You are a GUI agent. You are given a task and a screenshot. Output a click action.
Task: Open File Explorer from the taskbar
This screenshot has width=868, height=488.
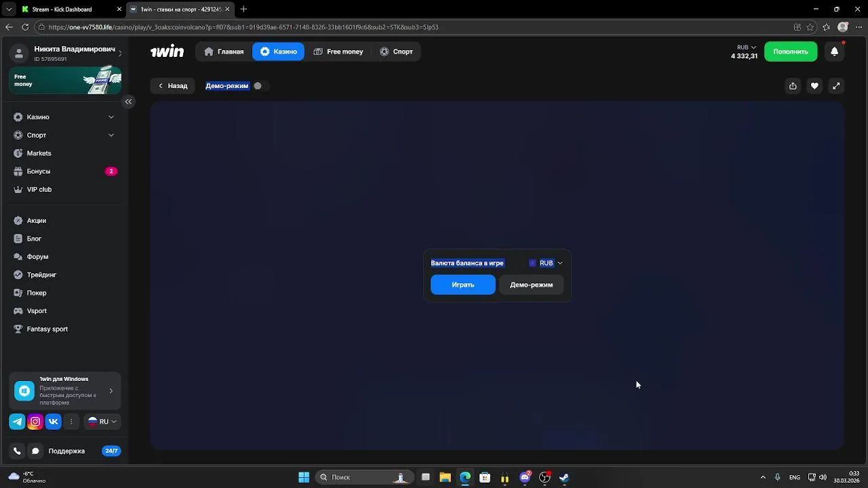click(x=445, y=477)
